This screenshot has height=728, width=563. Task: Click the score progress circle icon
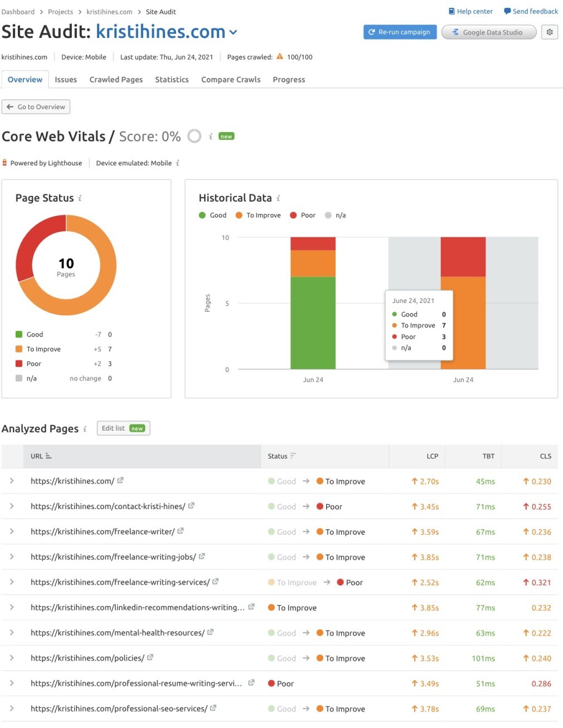click(194, 136)
